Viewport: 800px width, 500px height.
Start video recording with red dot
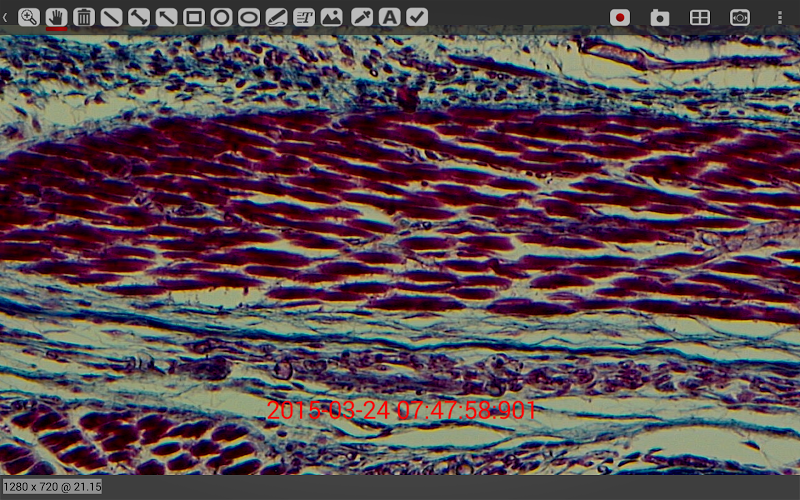pos(620,18)
